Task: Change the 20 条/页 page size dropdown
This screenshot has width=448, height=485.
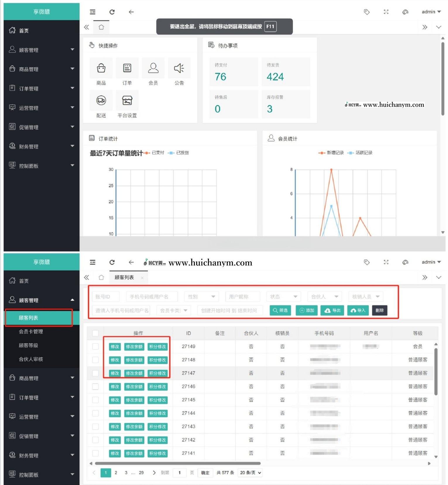Action: point(250,473)
